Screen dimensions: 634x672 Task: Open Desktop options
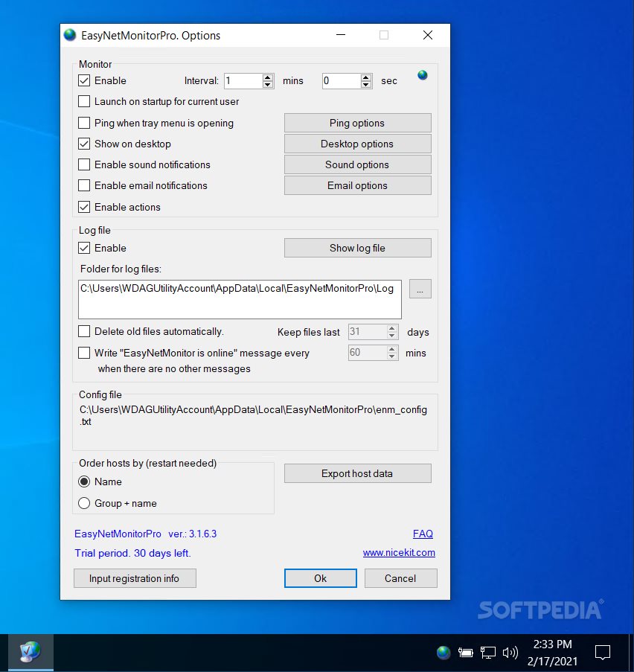point(357,144)
